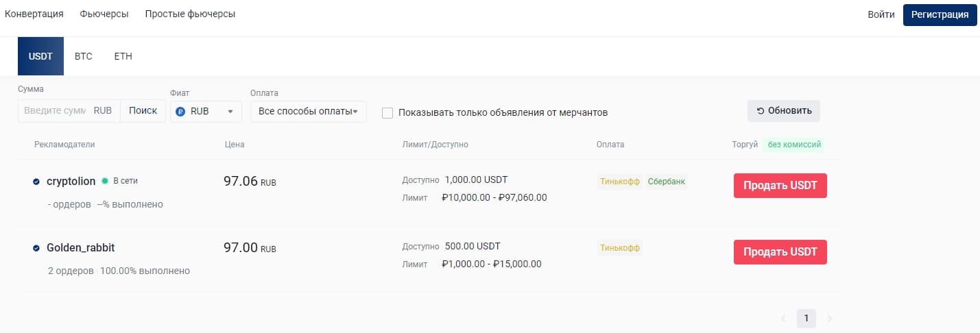The width and height of the screenshot is (980, 333).
Task: Select the USDT tab
Action: click(x=40, y=56)
